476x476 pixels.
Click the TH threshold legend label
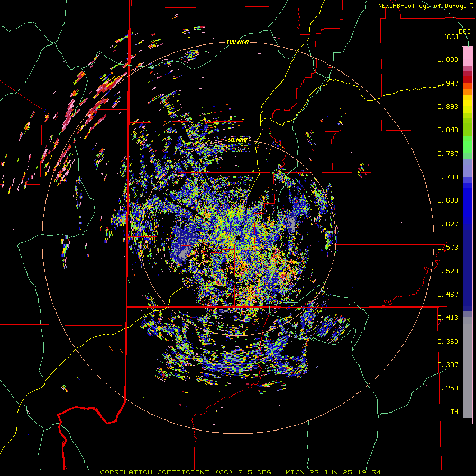click(454, 412)
